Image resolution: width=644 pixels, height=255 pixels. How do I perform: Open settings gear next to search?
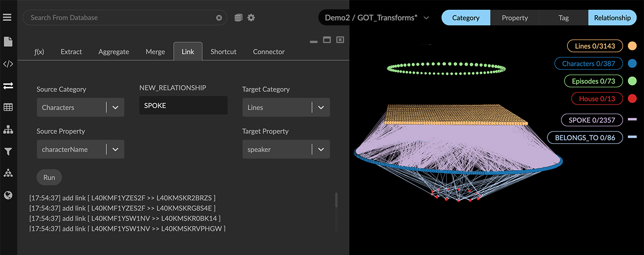point(251,18)
